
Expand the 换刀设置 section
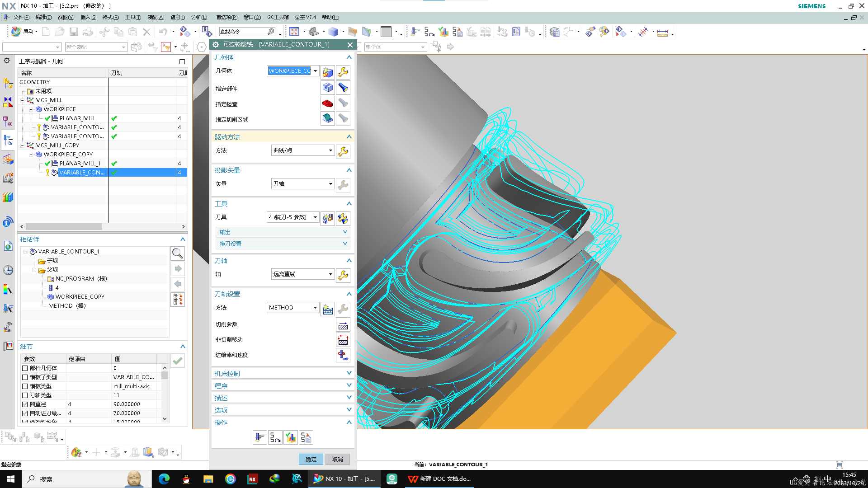[x=283, y=244]
